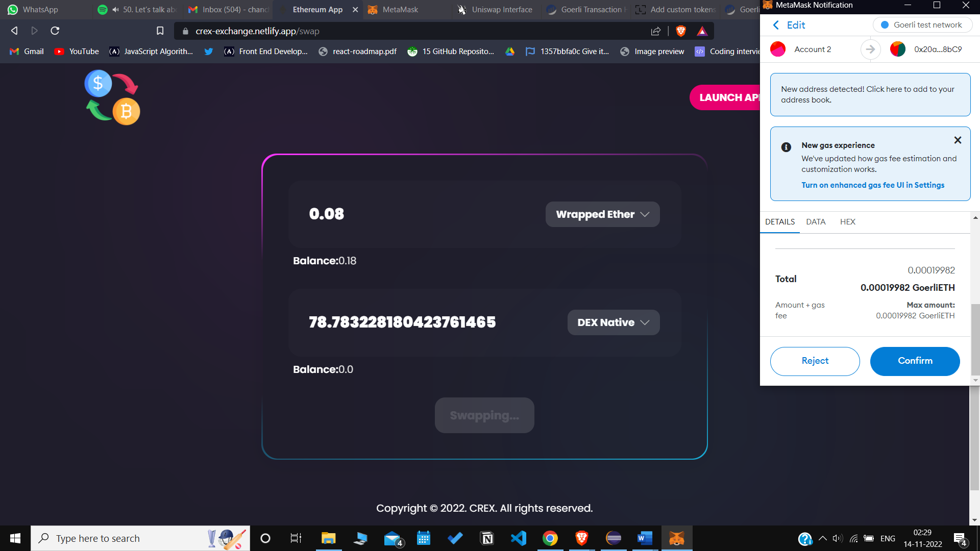
Task: Click the DATA tab in MetaMask
Action: pos(816,221)
